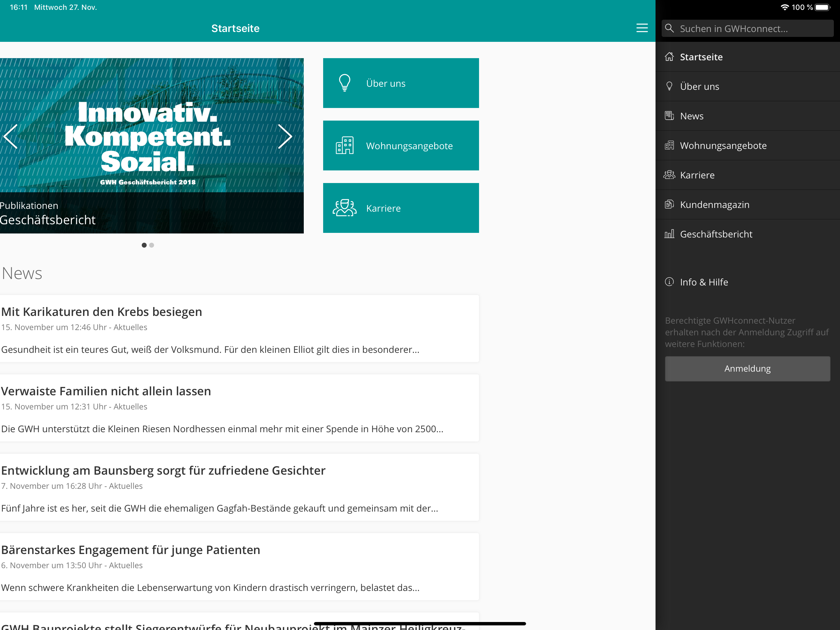Click the 100 % battery percentage
The width and height of the screenshot is (840, 630).
pyautogui.click(x=802, y=7)
